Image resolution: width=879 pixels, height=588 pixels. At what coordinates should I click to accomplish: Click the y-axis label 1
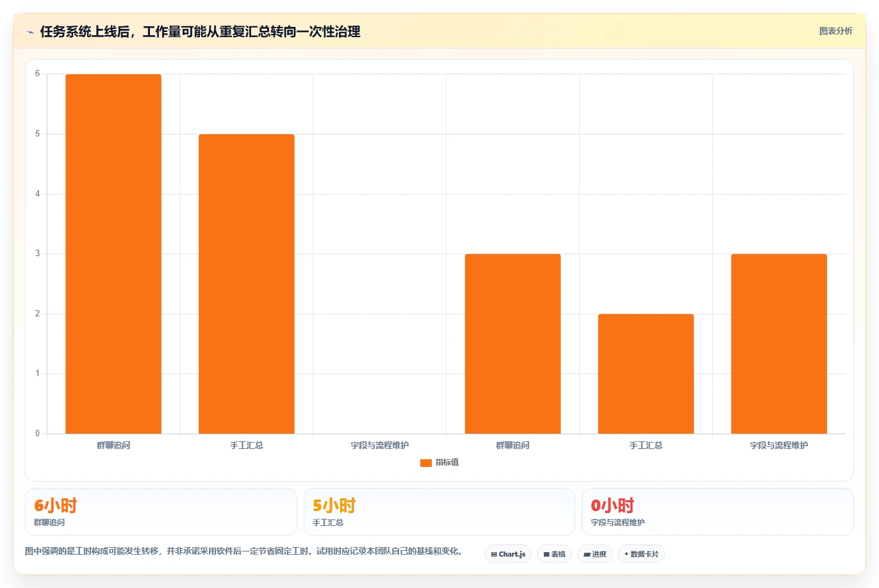point(37,373)
